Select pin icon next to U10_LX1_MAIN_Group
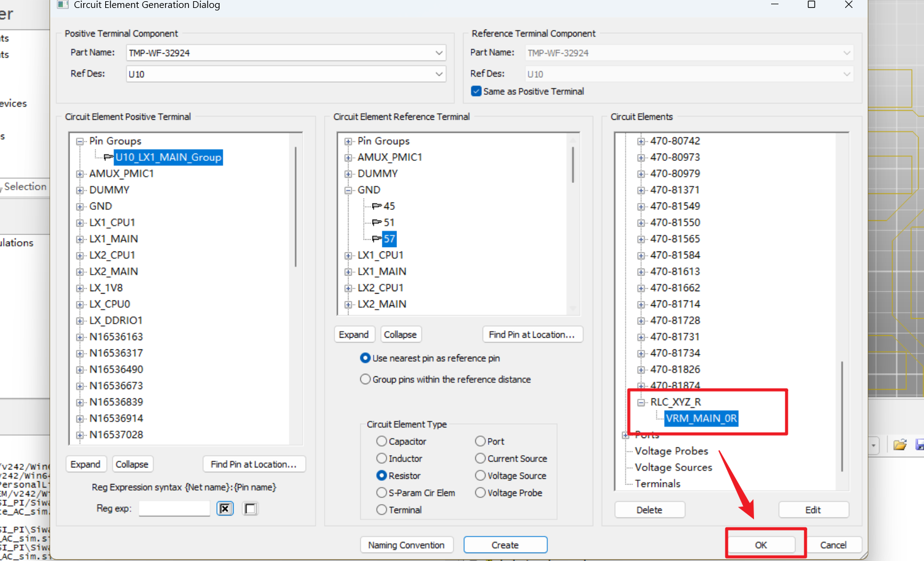The image size is (924, 561). [109, 157]
